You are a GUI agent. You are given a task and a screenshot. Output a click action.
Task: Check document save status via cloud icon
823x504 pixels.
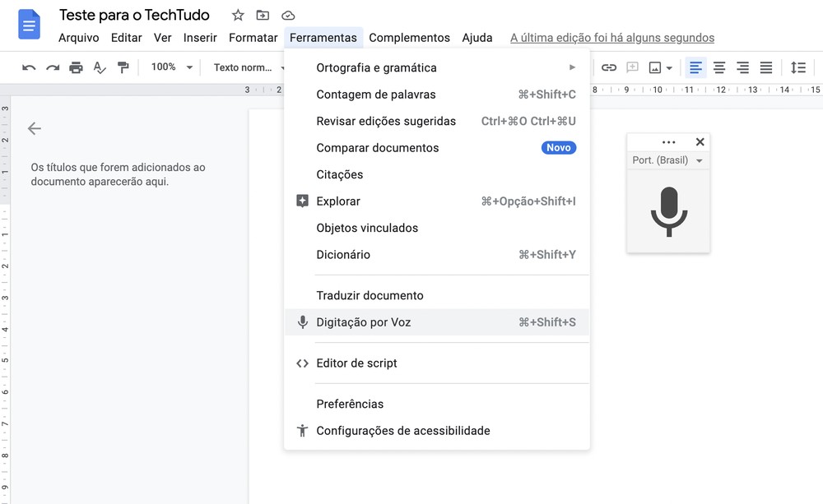[288, 14]
